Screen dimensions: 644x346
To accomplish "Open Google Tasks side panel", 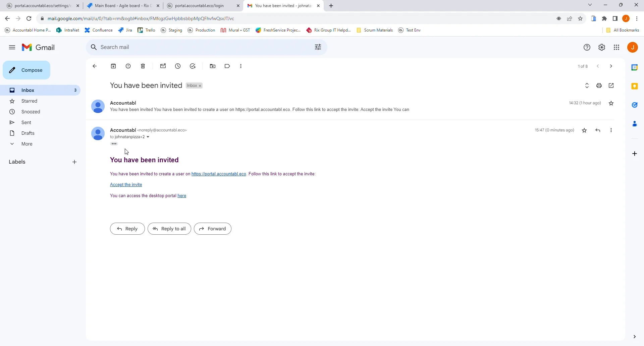I will pos(635,105).
